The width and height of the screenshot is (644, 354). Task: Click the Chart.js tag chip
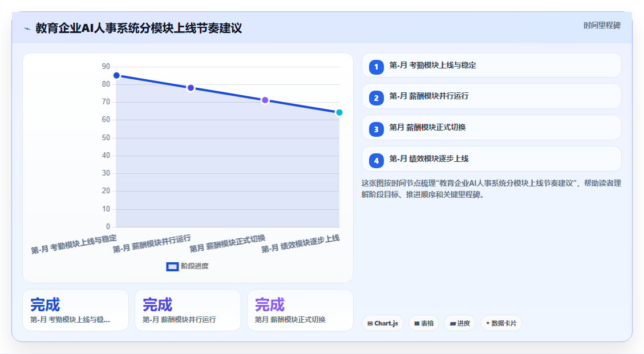(383, 323)
